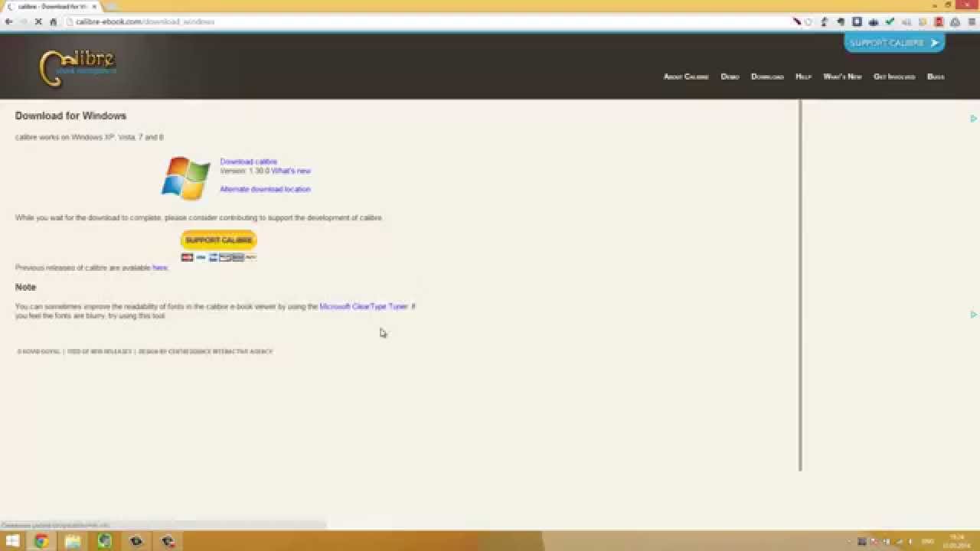Image resolution: width=980 pixels, height=551 pixels.
Task: Click the AdChoices icon in lower ad
Action: (x=974, y=315)
